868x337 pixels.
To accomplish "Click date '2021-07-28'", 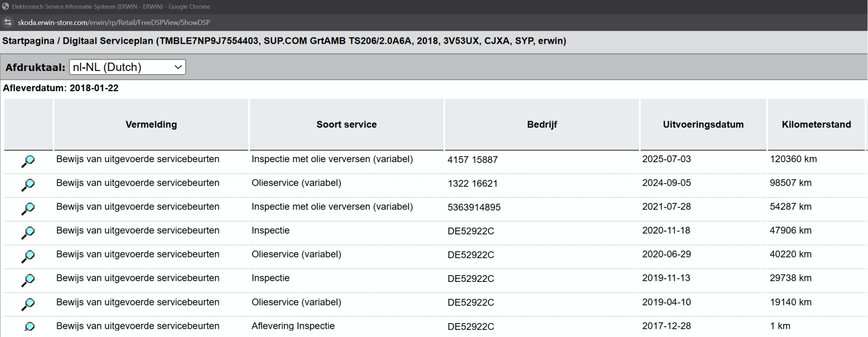I will 666,206.
